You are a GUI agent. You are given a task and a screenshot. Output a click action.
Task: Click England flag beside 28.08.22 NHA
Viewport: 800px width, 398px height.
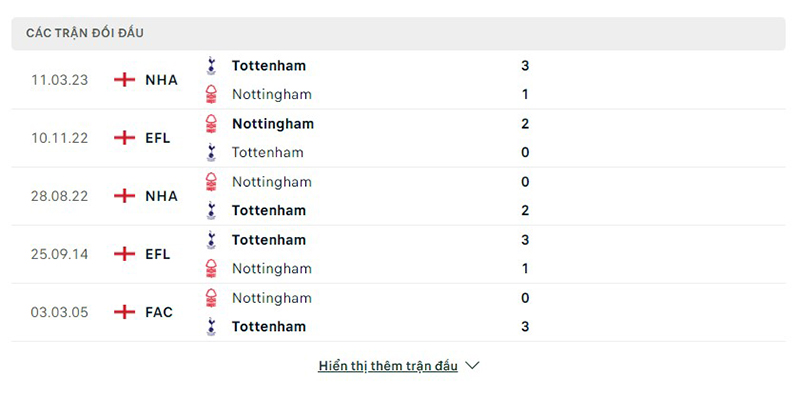[x=124, y=196]
